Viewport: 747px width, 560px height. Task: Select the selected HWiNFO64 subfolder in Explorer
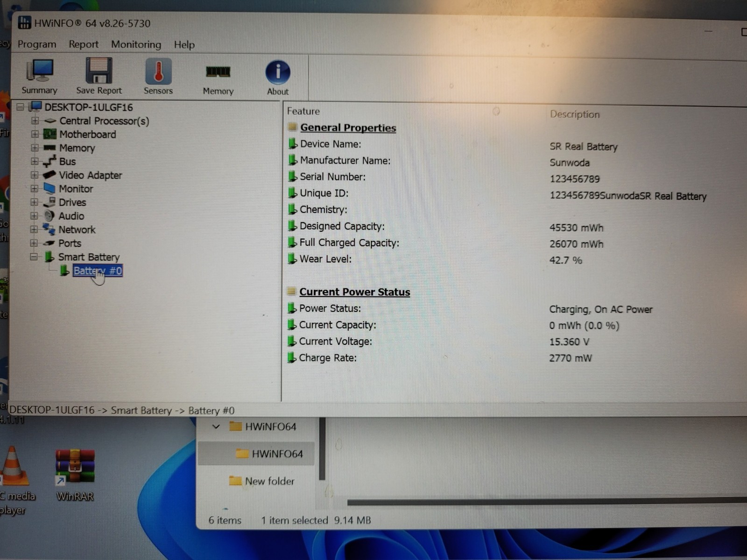256,454
